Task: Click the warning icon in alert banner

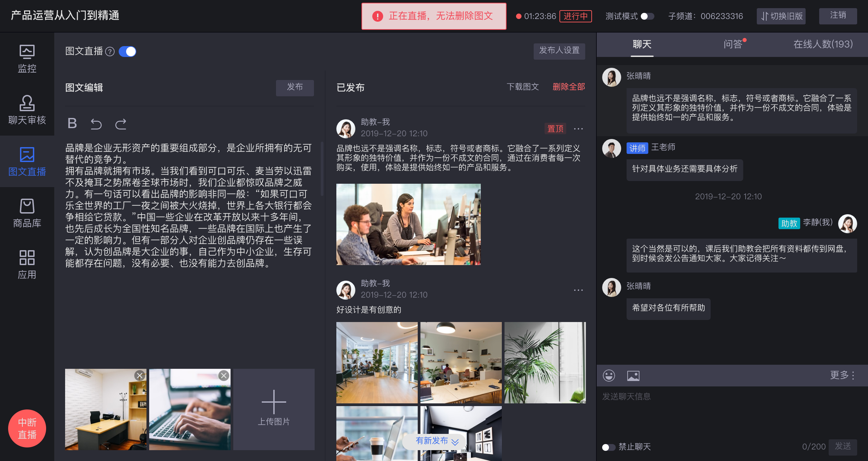Action: [x=377, y=16]
